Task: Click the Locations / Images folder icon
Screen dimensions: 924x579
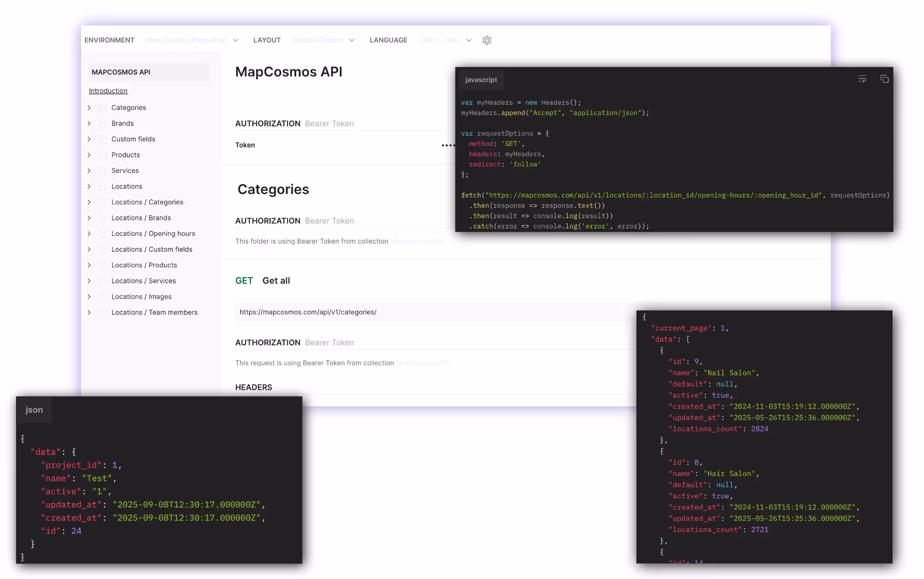Action: [103, 297]
